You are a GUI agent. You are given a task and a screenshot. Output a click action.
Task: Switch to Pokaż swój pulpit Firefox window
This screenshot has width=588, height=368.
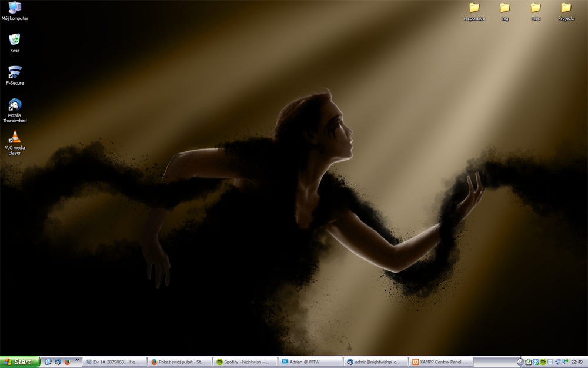coord(179,362)
